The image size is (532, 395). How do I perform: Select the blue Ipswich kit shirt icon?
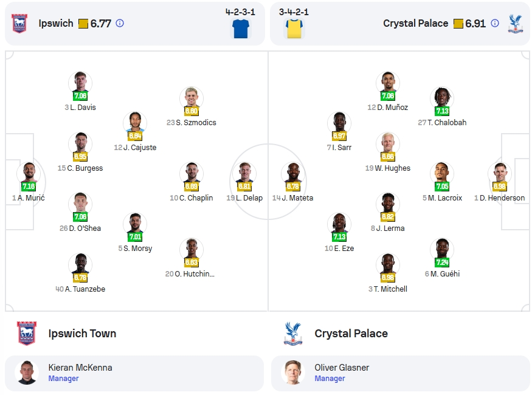click(x=241, y=29)
